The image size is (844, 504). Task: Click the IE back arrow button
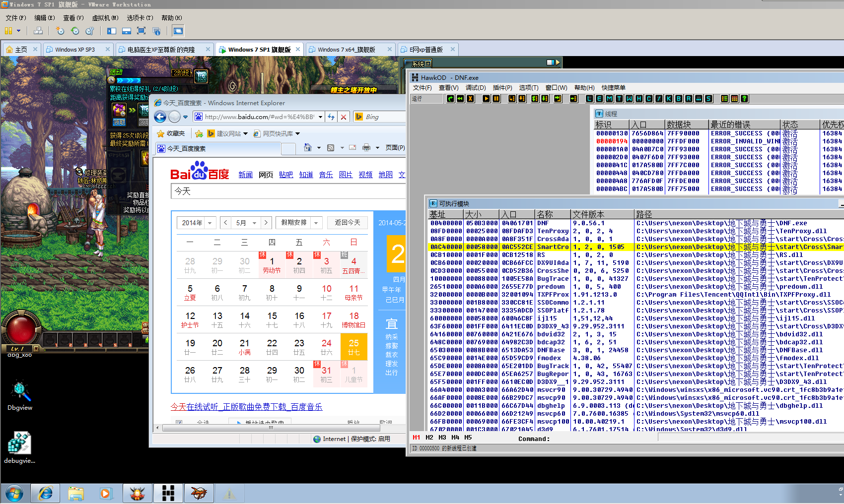(x=160, y=117)
